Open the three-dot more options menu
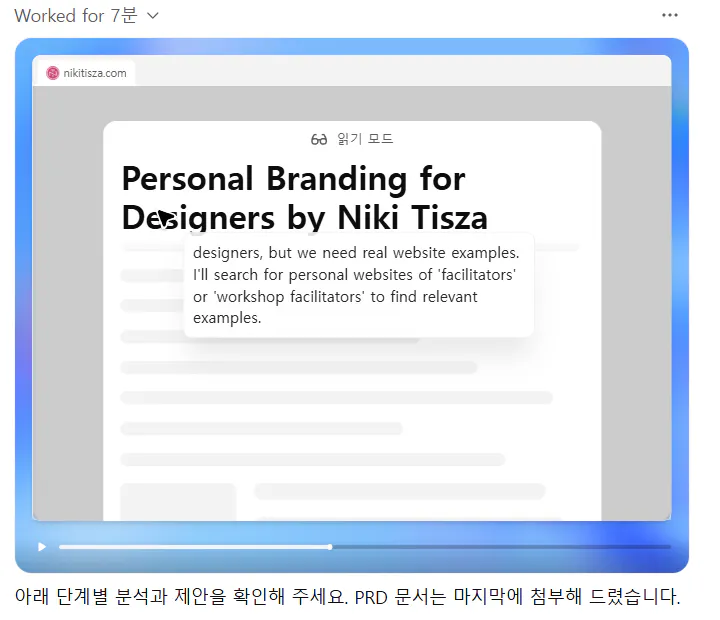The width and height of the screenshot is (720, 620). [669, 15]
